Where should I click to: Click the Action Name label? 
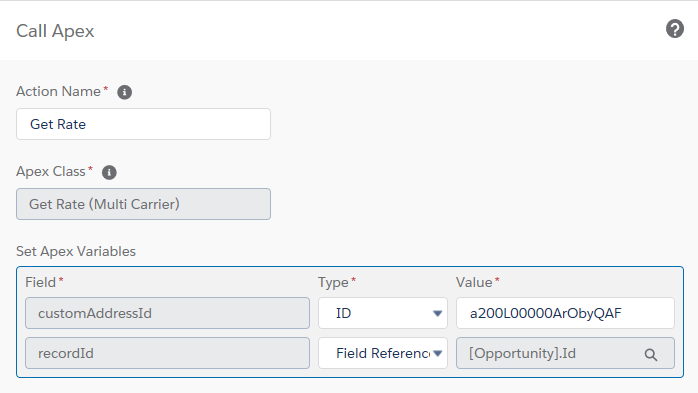[59, 91]
